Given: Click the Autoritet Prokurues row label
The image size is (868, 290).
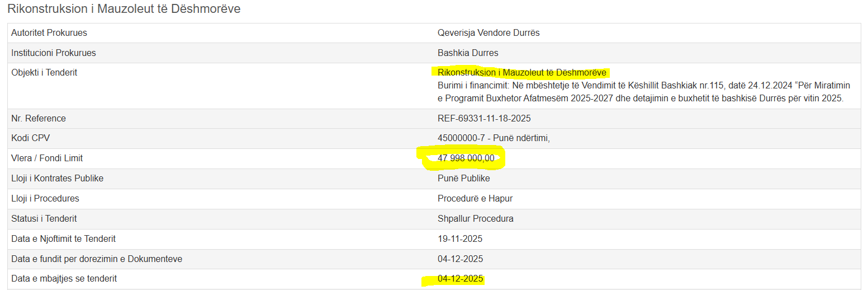Looking at the screenshot, I should tap(49, 33).
